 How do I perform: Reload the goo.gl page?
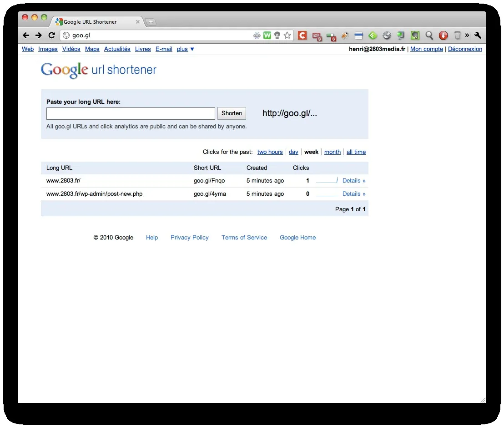point(51,36)
